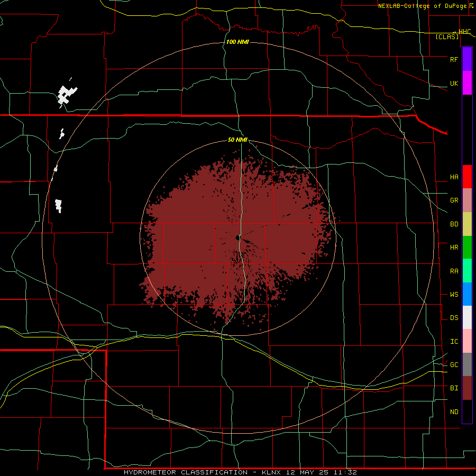Click the BD yellow legend swatch

tap(467, 224)
